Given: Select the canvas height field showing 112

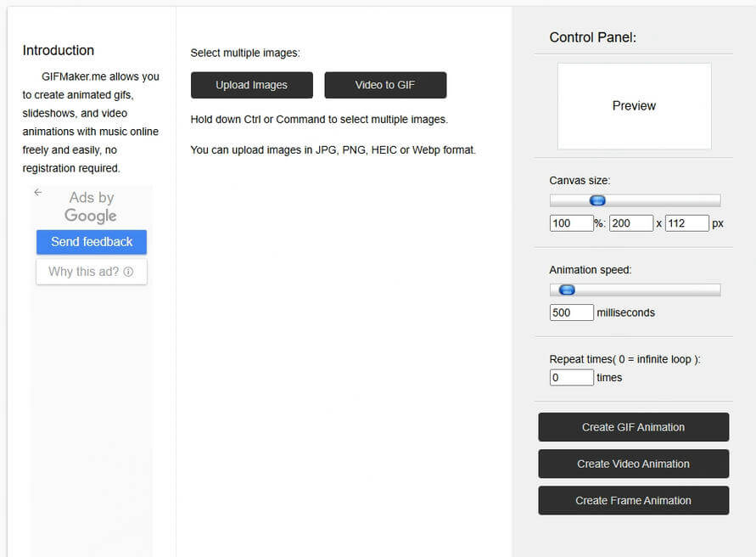Looking at the screenshot, I should coord(686,223).
